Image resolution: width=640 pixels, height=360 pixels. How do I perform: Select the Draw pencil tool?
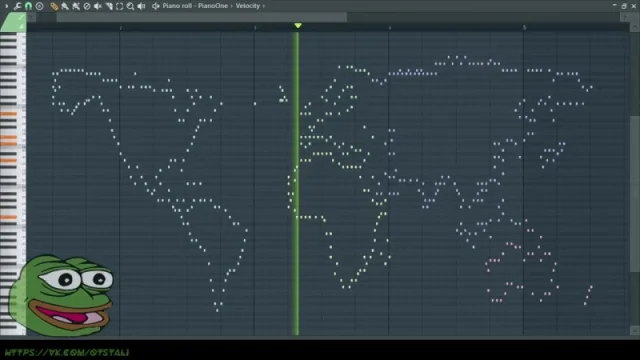54,6
